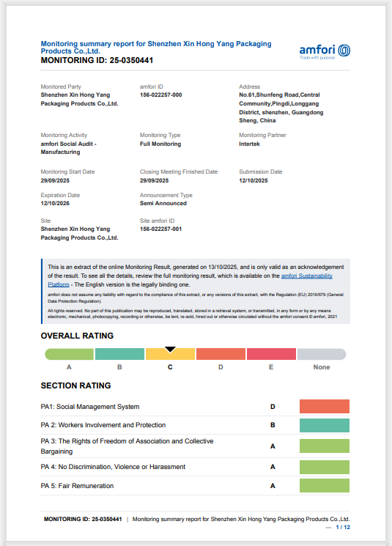Click the PA1 Social Management System row

(196, 407)
